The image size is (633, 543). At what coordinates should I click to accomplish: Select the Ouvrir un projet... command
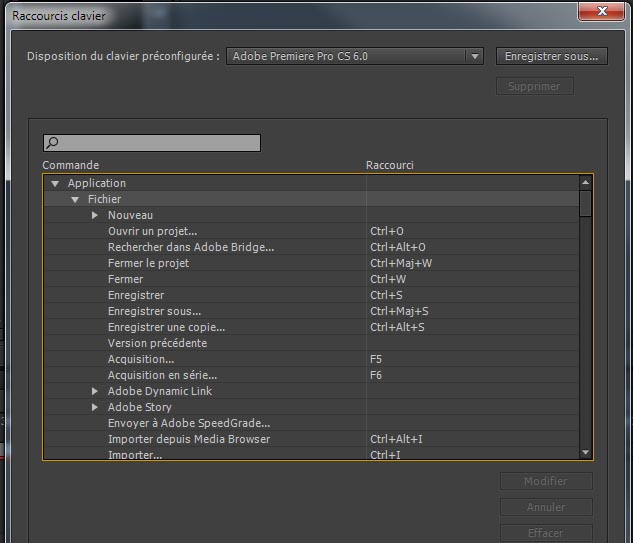tap(152, 231)
